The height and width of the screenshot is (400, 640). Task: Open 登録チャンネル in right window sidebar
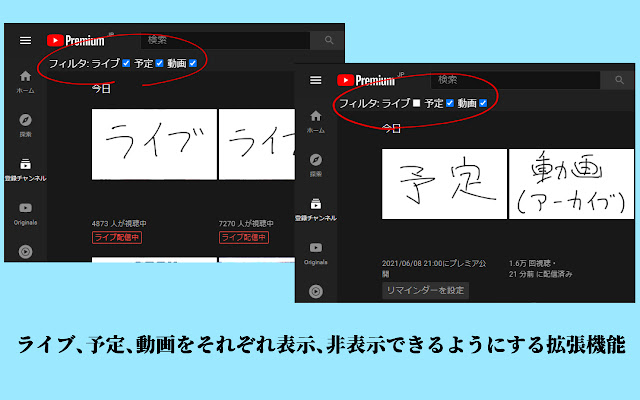click(x=316, y=209)
